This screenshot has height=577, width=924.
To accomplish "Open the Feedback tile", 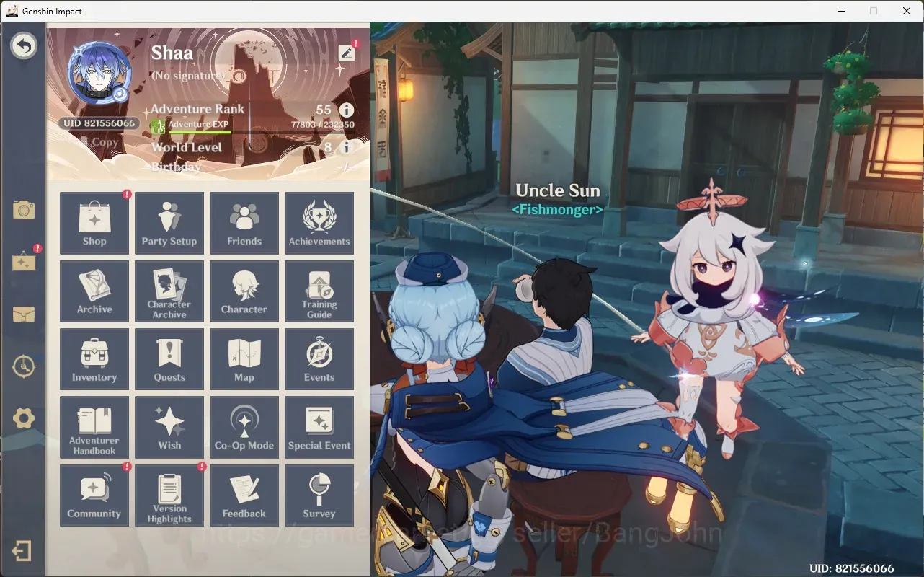I will pyautogui.click(x=244, y=495).
